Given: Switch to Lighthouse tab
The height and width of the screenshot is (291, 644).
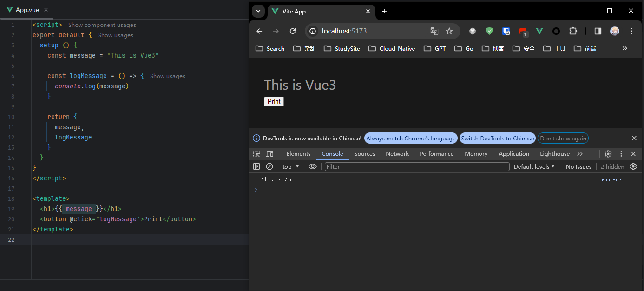Looking at the screenshot, I should tap(555, 154).
